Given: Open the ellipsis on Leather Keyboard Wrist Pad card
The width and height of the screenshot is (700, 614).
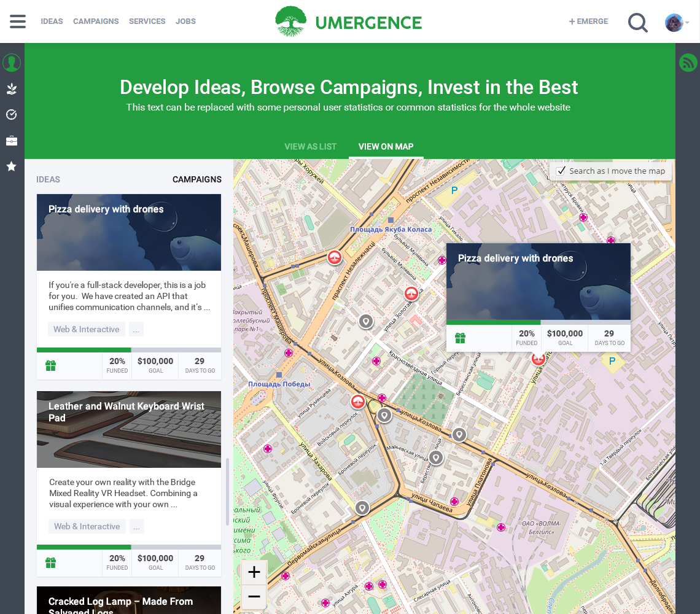Looking at the screenshot, I should (136, 526).
